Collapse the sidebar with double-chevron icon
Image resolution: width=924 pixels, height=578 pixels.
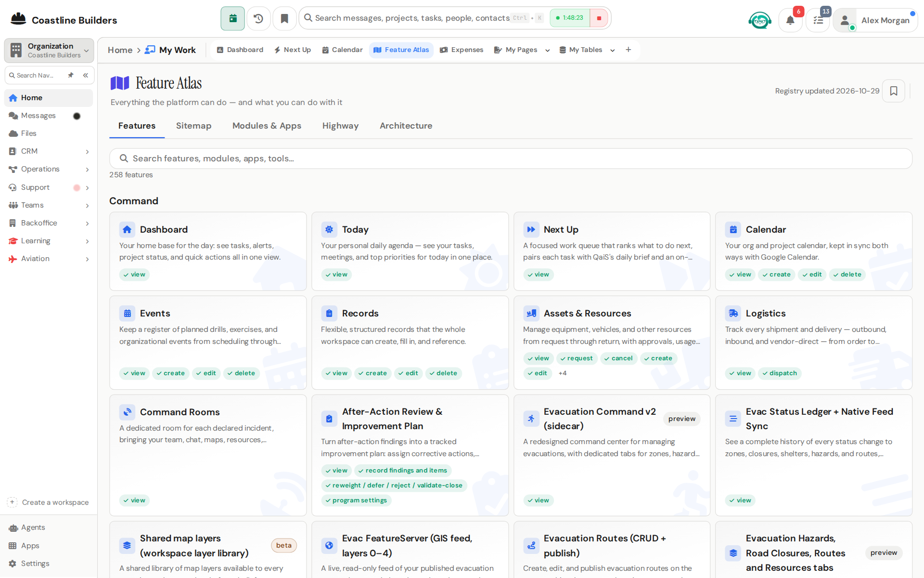click(86, 75)
